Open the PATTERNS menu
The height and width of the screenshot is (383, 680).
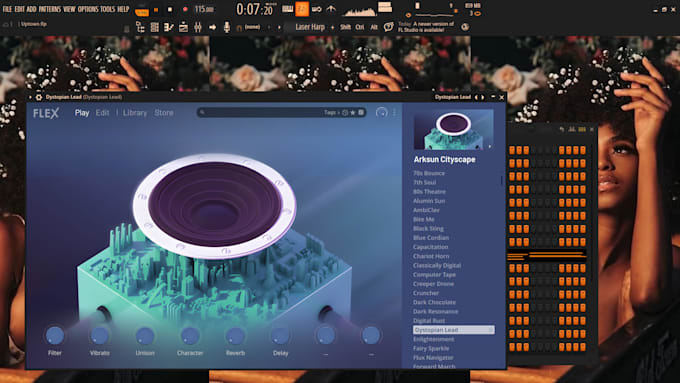[50, 9]
